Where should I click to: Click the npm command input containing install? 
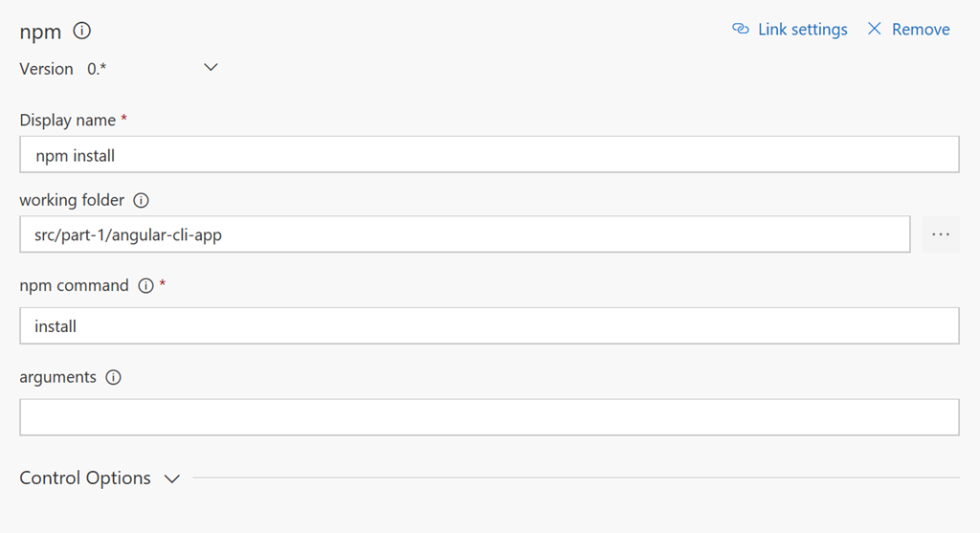(x=489, y=326)
